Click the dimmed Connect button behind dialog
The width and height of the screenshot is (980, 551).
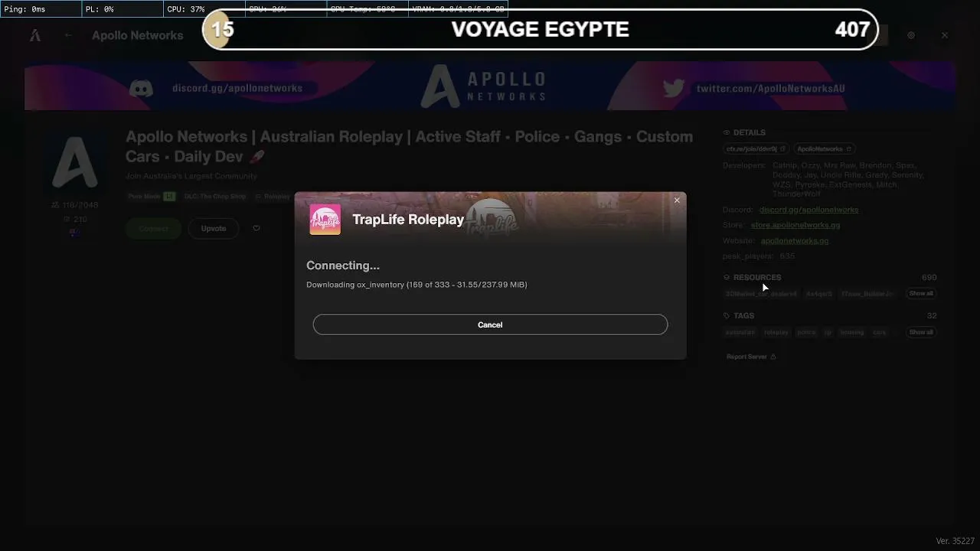[153, 228]
